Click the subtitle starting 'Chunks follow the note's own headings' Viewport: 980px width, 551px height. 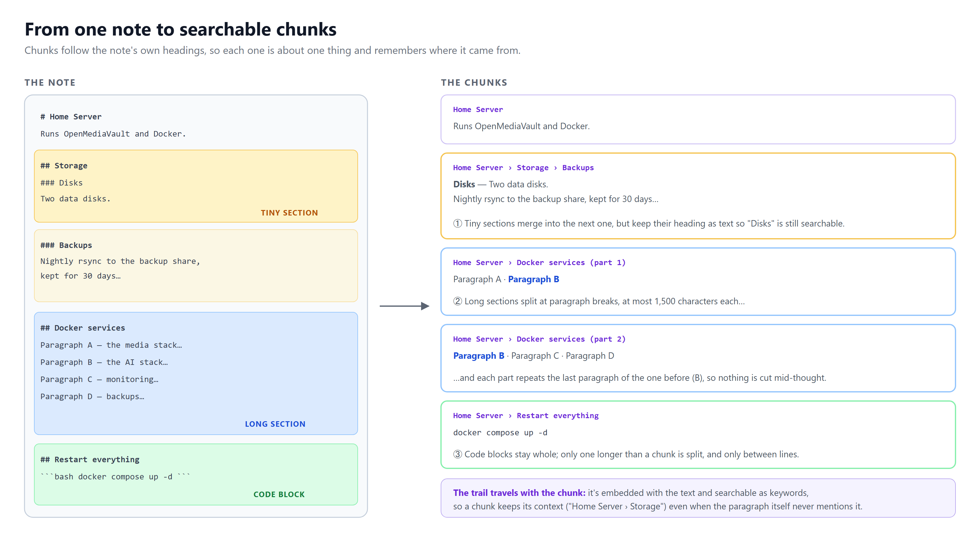272,50
